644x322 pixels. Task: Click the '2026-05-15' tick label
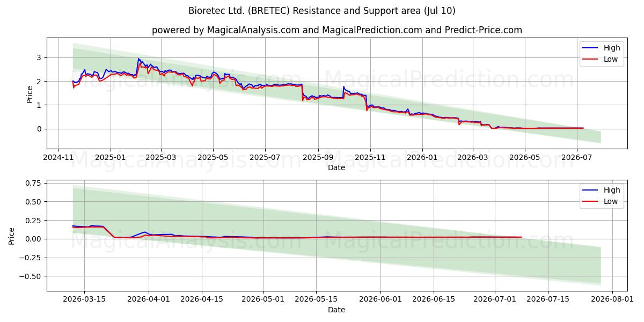point(316,299)
